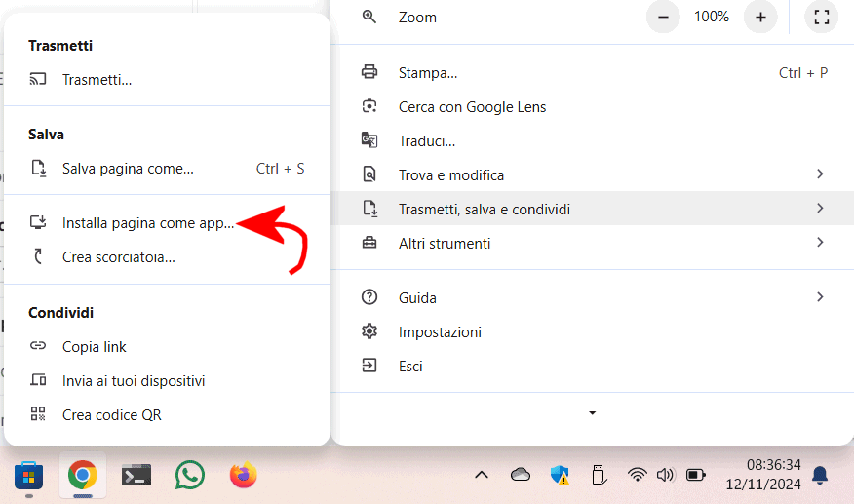Expand the Altri strumenti submenu arrow
The width and height of the screenshot is (854, 504).
pos(820,243)
